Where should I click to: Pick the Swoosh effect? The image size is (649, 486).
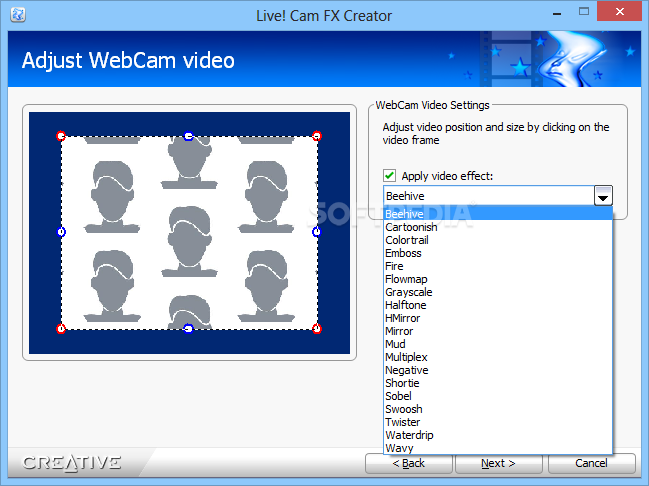click(498, 409)
